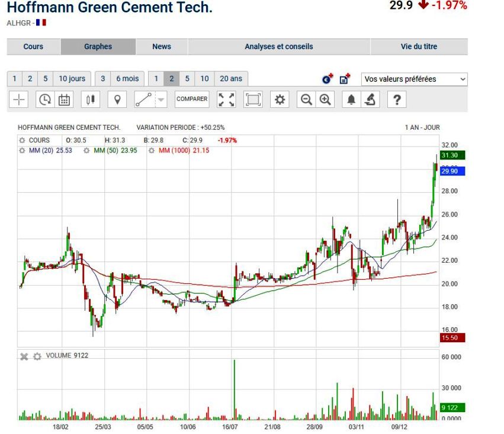This screenshot has height=434, width=504.
Task: Click the French flag icon
Action: click(x=41, y=23)
